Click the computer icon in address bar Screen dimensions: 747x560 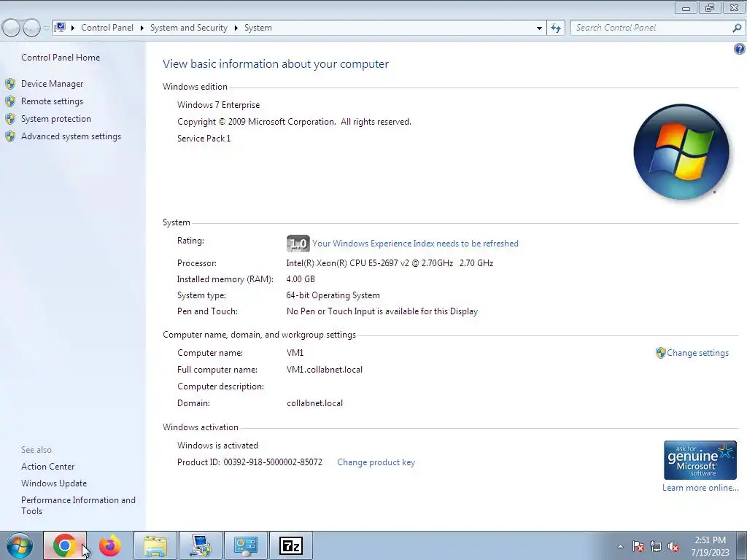pos(60,28)
